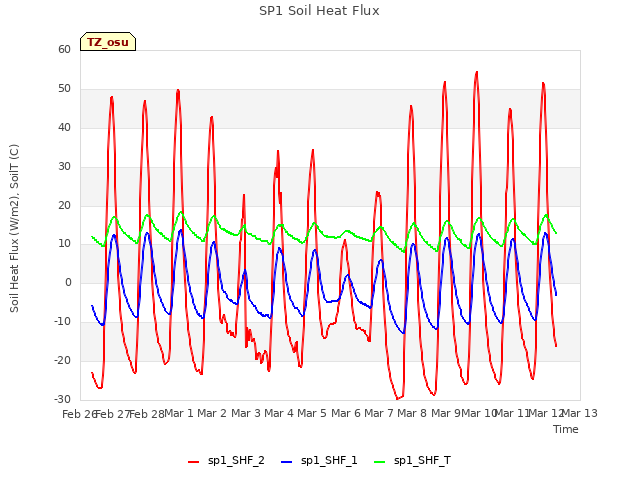640x480 pixels.
Task: Click the 30 y-axis tick value
Action: (x=64, y=167)
